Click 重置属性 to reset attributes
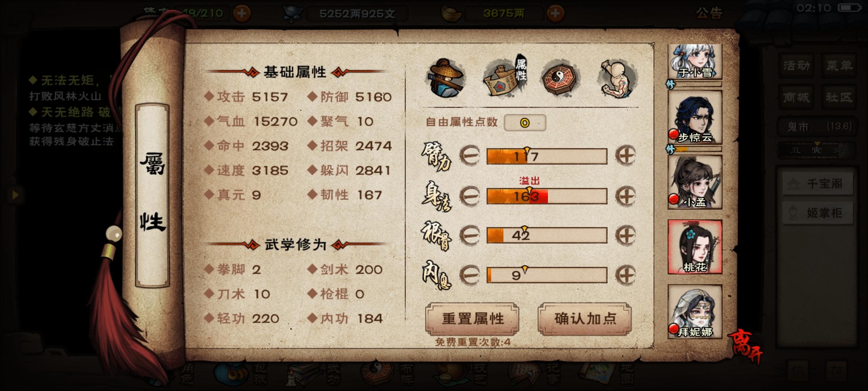The height and width of the screenshot is (391, 868). click(472, 319)
